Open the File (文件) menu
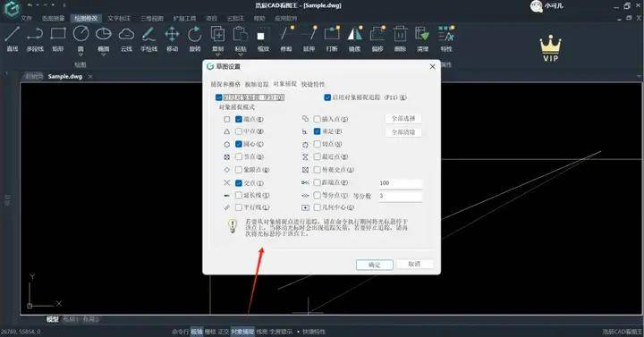 pos(26,19)
